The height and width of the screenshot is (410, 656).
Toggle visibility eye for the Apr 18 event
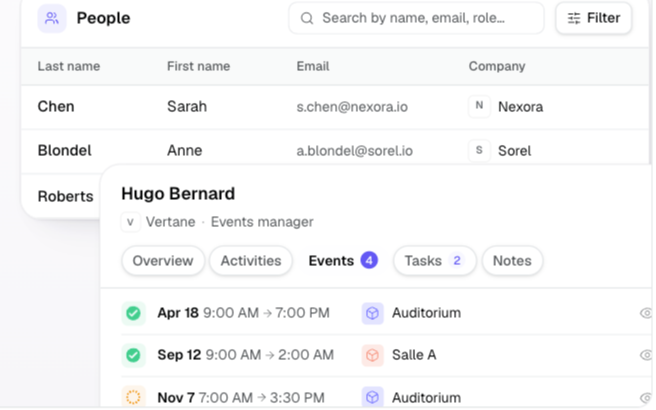click(x=646, y=313)
